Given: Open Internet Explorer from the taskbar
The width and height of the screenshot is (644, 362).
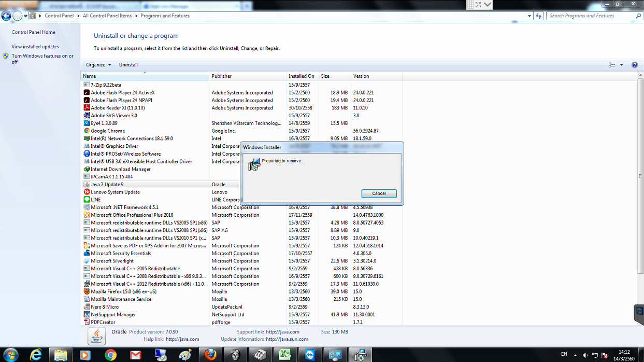Looking at the screenshot, I should coord(35,355).
